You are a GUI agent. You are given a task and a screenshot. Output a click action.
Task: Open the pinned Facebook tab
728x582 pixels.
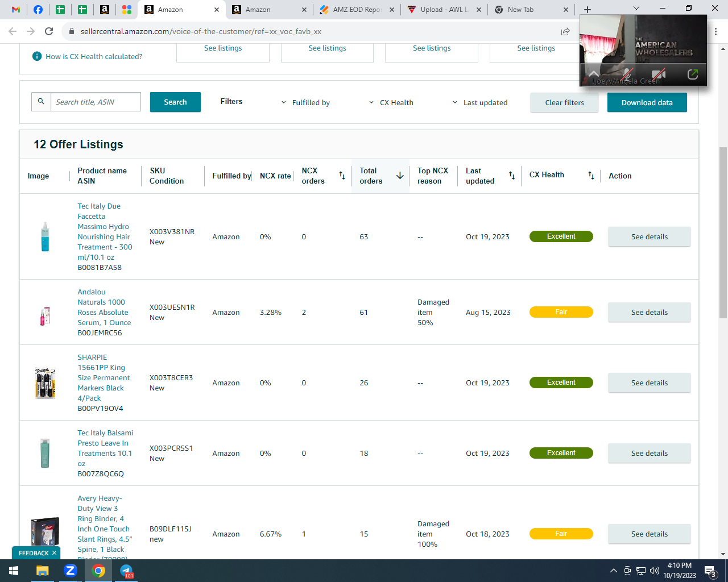coord(38,10)
